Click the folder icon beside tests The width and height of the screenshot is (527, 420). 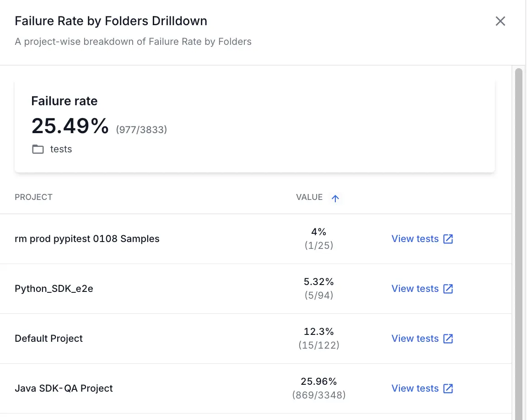[38, 149]
